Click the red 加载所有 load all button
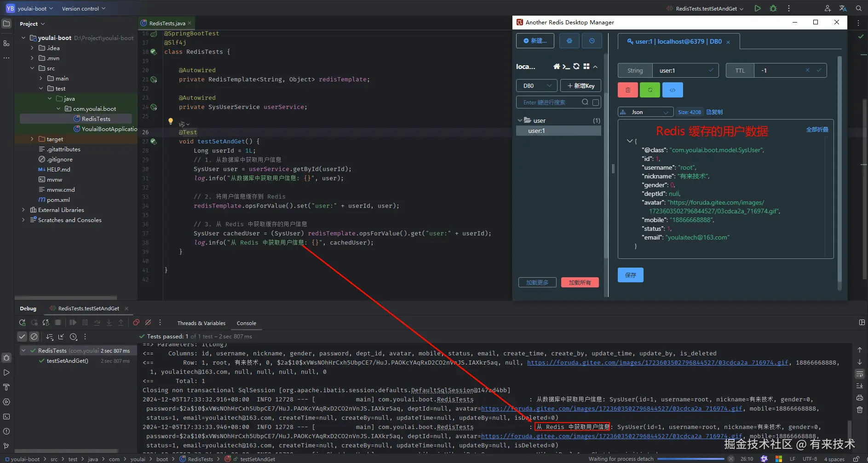Screen dimensions: 868x463 pos(580,282)
